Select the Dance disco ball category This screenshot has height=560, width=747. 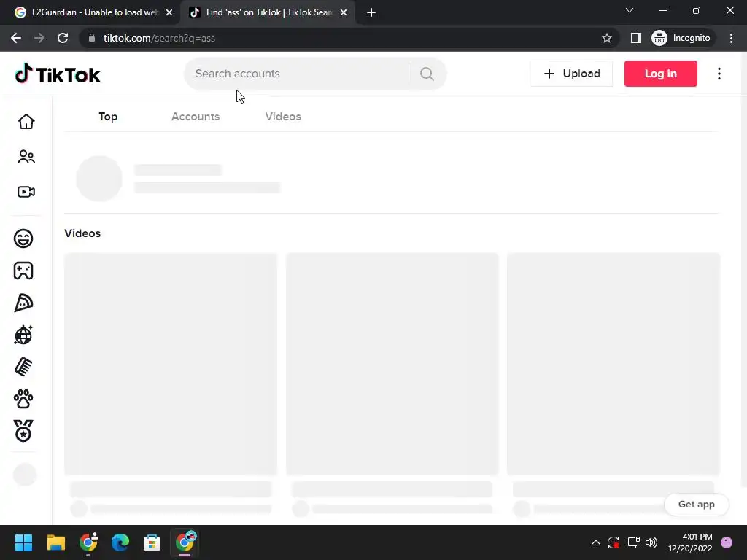click(23, 335)
